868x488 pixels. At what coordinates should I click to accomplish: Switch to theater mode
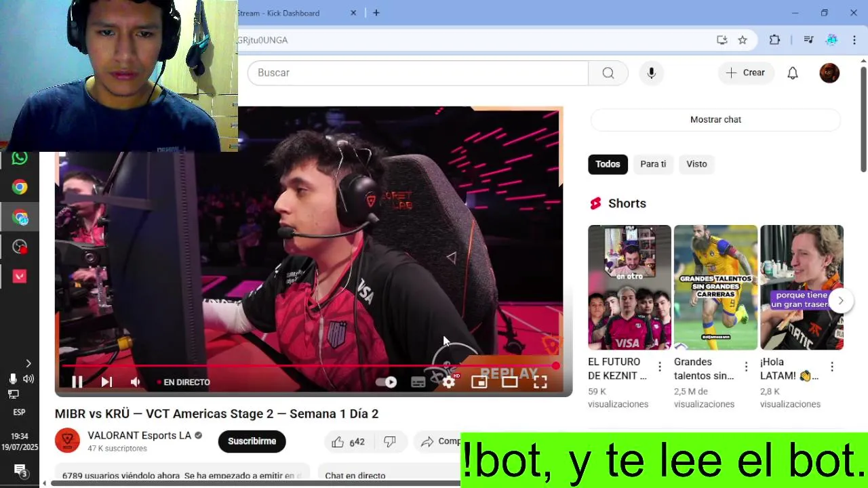(x=509, y=382)
